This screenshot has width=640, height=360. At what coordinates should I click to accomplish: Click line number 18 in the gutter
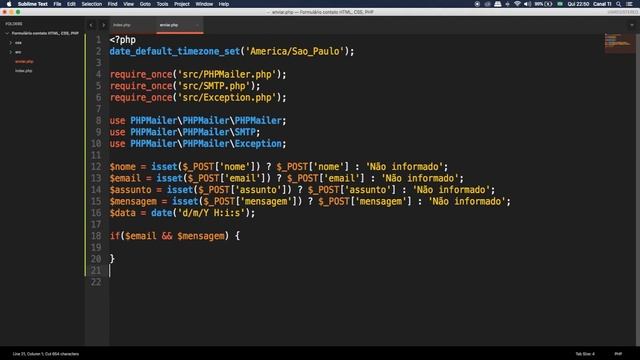[96, 236]
